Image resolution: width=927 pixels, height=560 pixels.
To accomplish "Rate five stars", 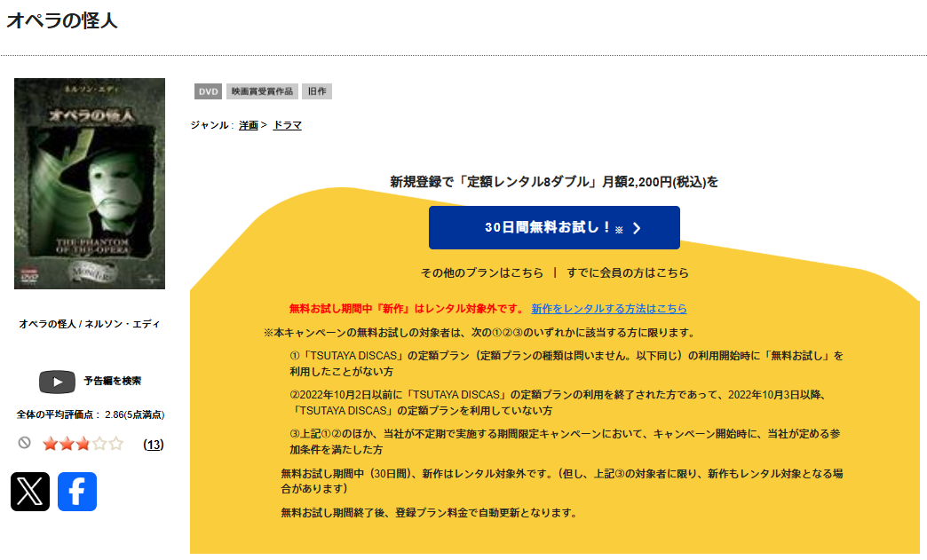I will click(x=116, y=444).
